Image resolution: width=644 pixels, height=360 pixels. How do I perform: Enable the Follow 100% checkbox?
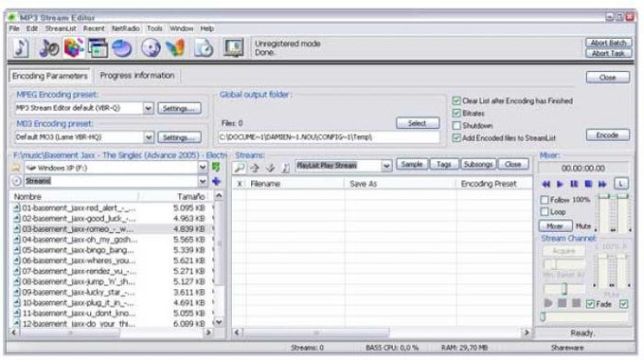pos(545,200)
